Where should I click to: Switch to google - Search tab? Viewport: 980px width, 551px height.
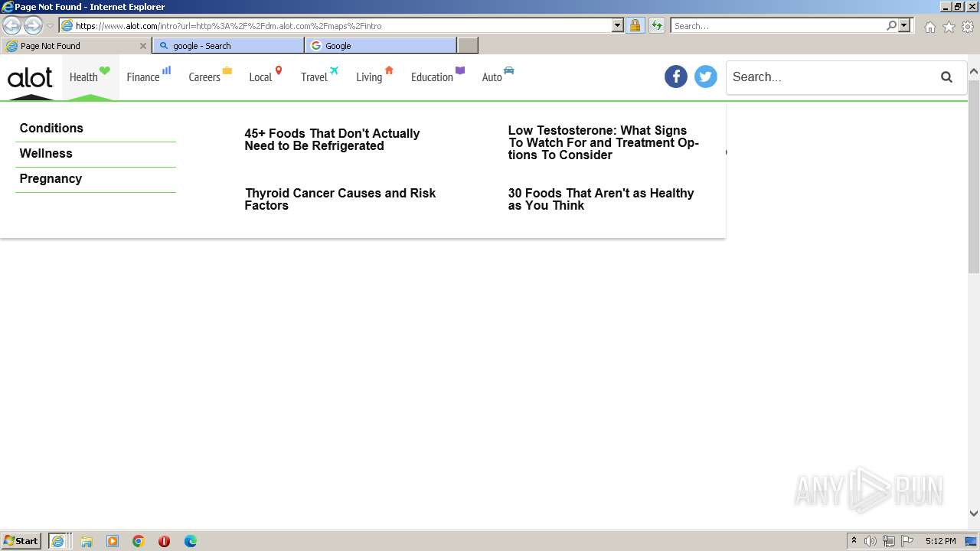[228, 46]
